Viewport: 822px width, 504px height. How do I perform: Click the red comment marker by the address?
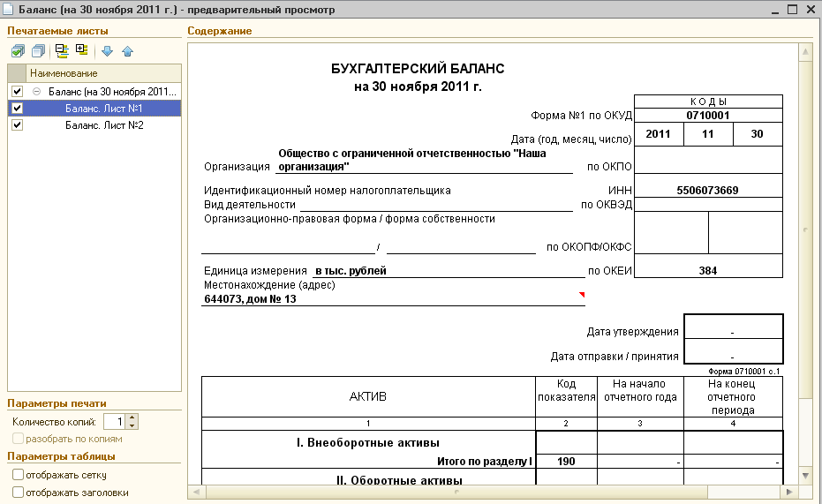click(581, 295)
